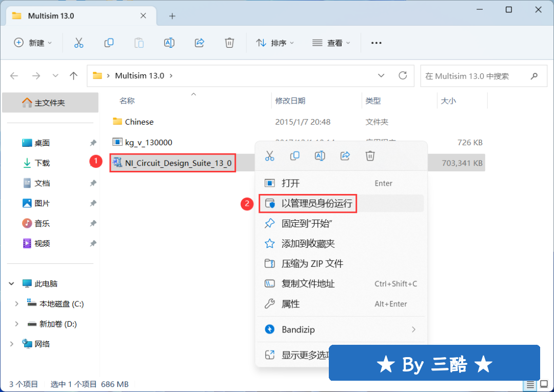Screen dimensions: 554x392
Task: Click the Rename icon in the context menu
Action: coord(320,156)
